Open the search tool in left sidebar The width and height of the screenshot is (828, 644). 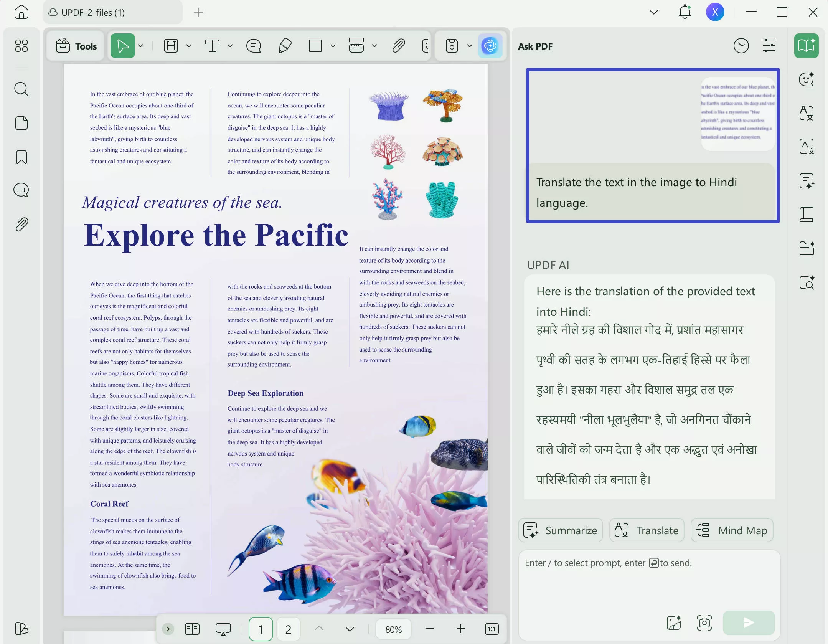click(21, 89)
